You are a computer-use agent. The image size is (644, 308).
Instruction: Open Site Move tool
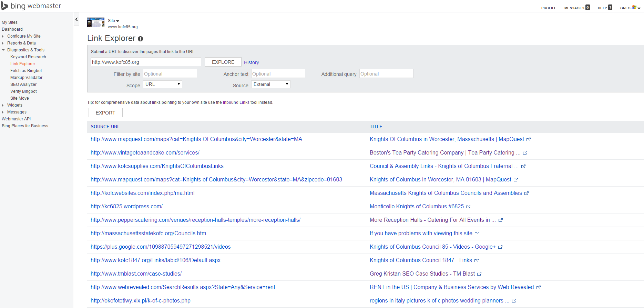point(20,98)
